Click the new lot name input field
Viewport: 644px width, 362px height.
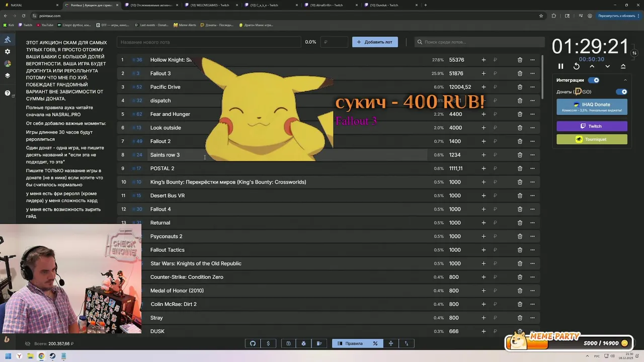[209, 42]
